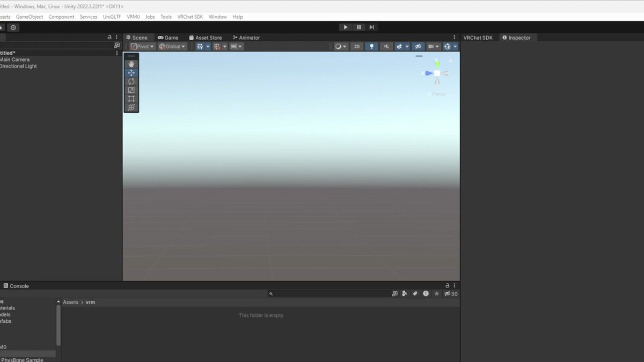
Task: Click the Step frame button
Action: click(x=372, y=27)
